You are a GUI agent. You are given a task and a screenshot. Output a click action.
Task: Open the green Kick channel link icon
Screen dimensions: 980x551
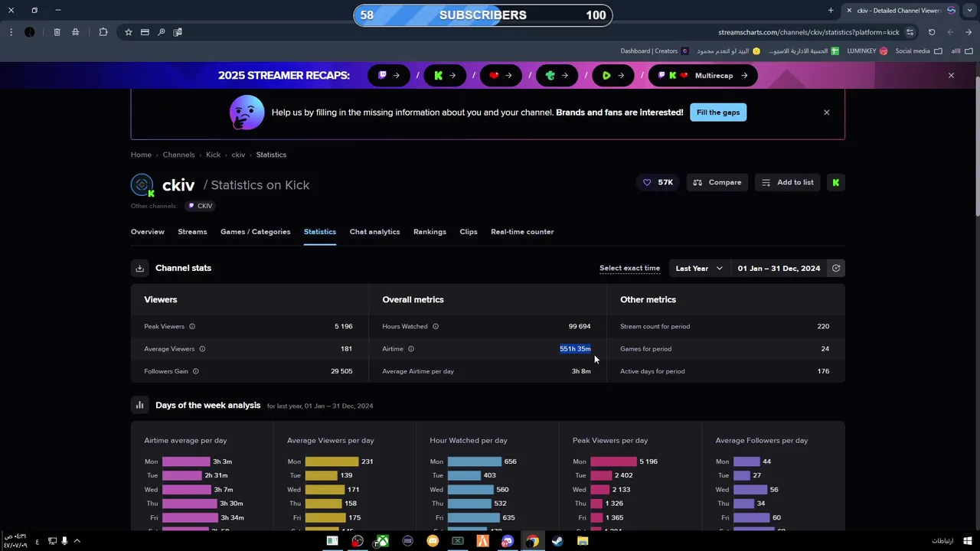coord(835,182)
